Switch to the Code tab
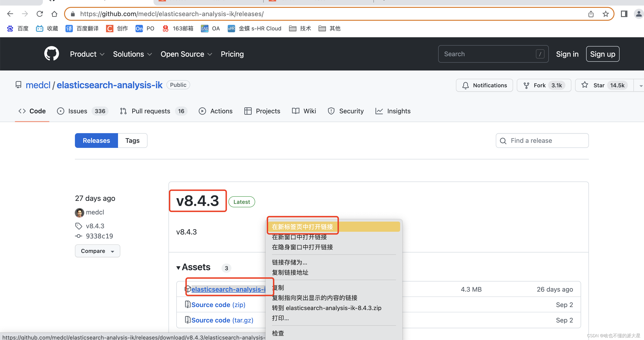 pyautogui.click(x=32, y=111)
